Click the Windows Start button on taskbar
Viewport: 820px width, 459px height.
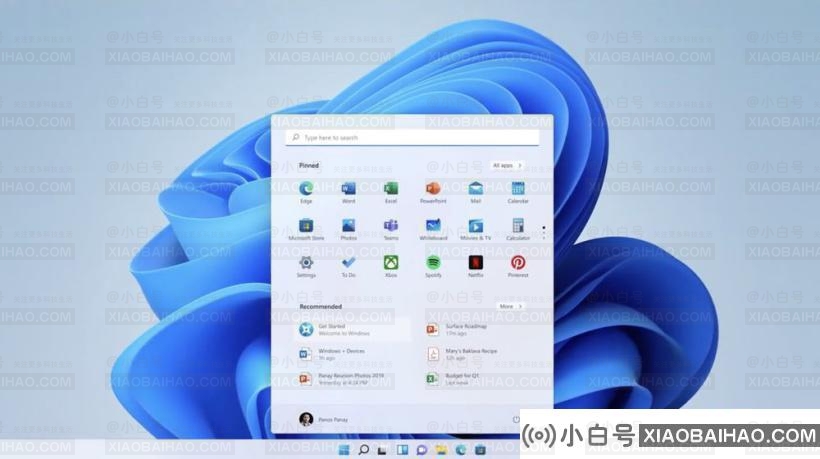pyautogui.click(x=344, y=450)
